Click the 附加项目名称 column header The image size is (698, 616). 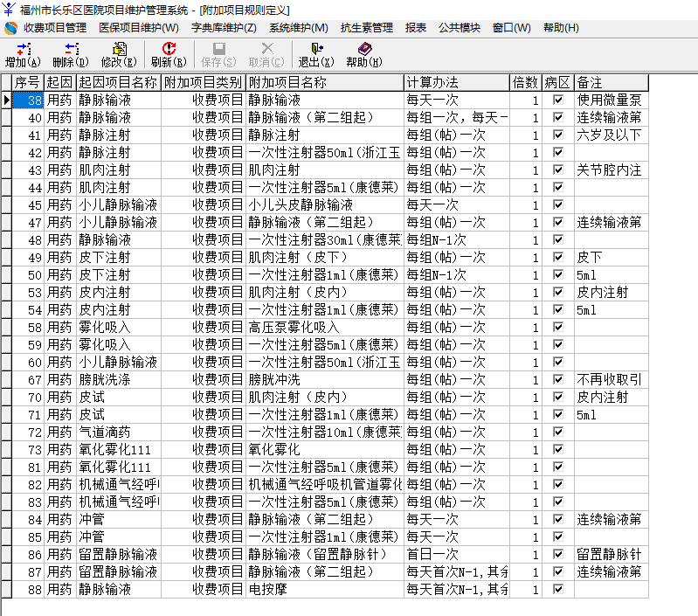(324, 82)
